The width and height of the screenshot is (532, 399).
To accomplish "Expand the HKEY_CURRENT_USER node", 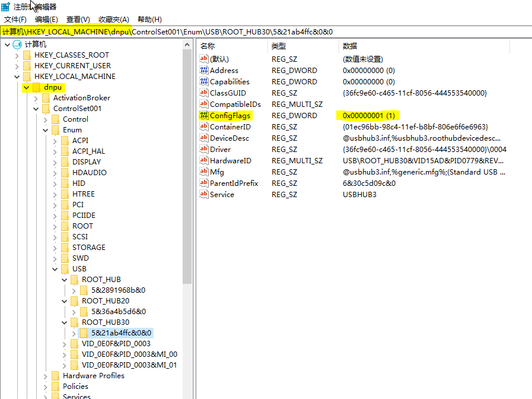I will (x=17, y=66).
